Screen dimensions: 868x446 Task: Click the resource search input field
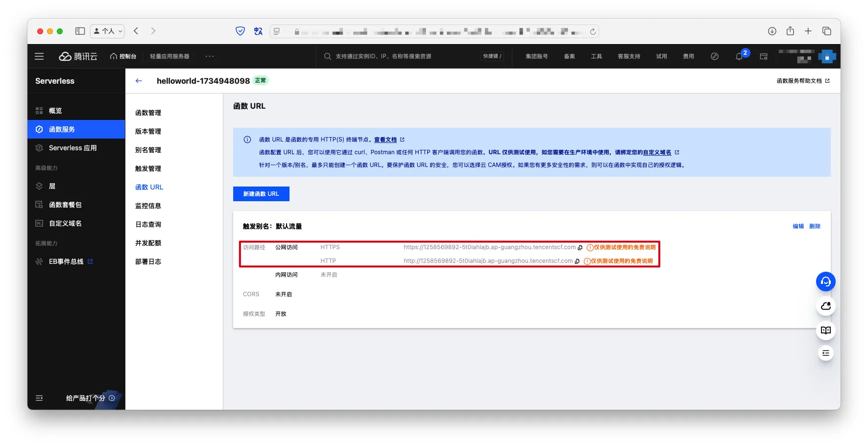tap(402, 56)
